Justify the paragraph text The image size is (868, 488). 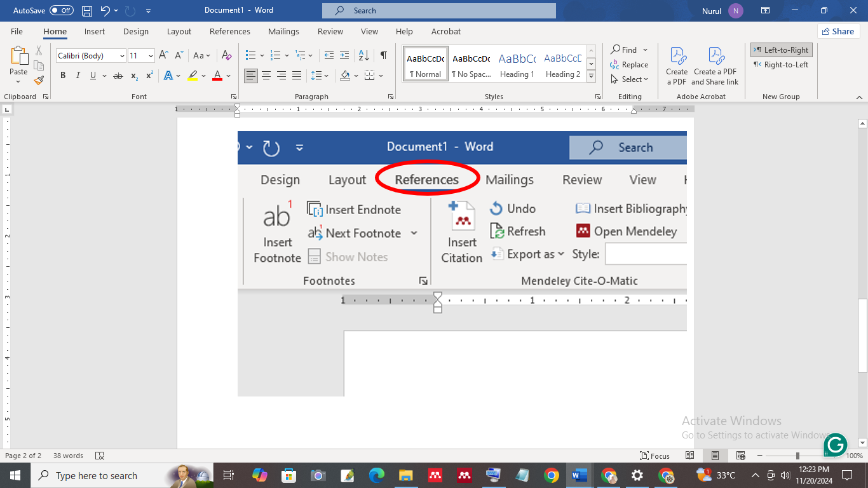pyautogui.click(x=297, y=76)
